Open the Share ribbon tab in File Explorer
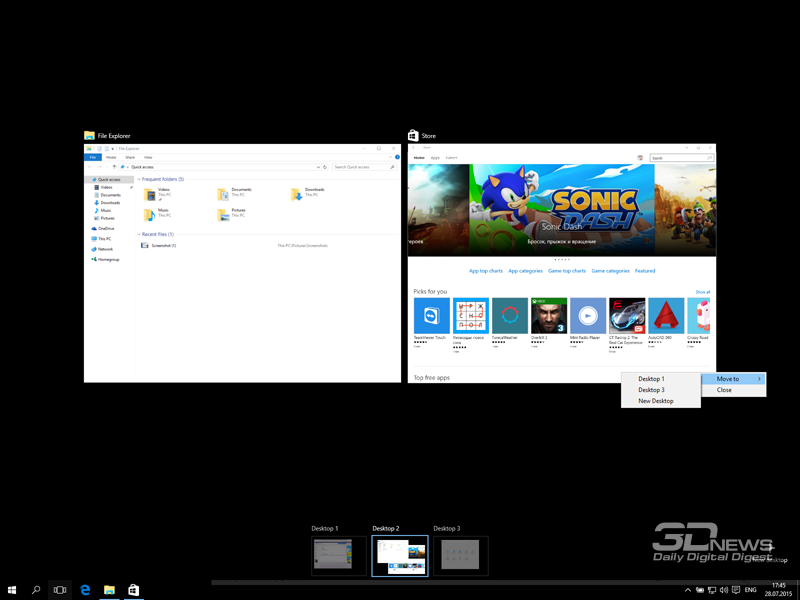The image size is (800, 600). click(130, 158)
